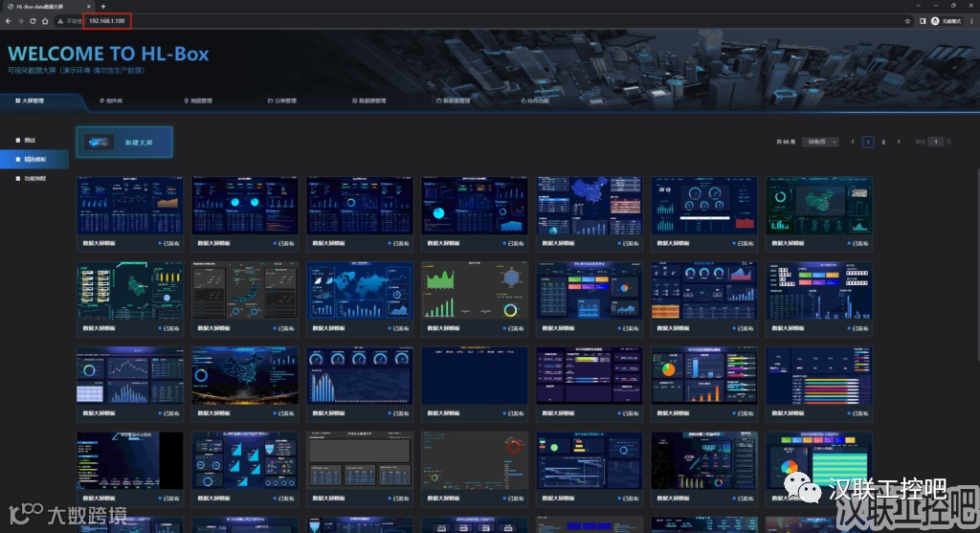Select the 精选模板 category in sidebar

(x=34, y=160)
